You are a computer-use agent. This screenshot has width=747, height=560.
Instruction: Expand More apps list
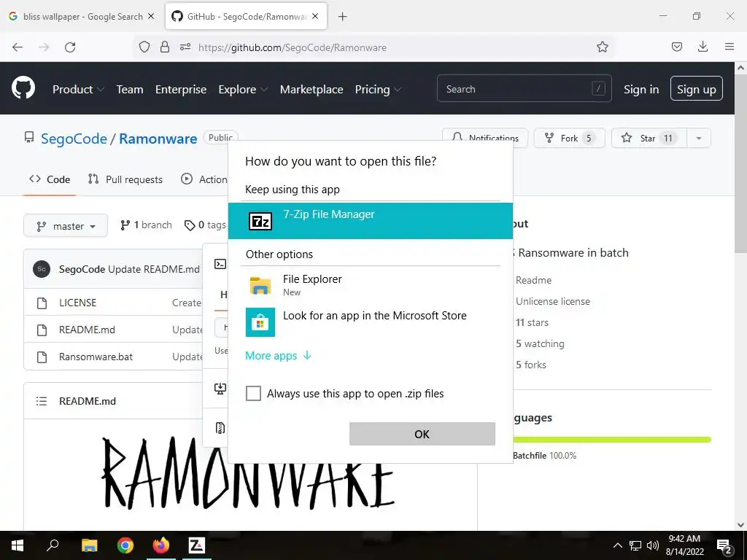(278, 356)
